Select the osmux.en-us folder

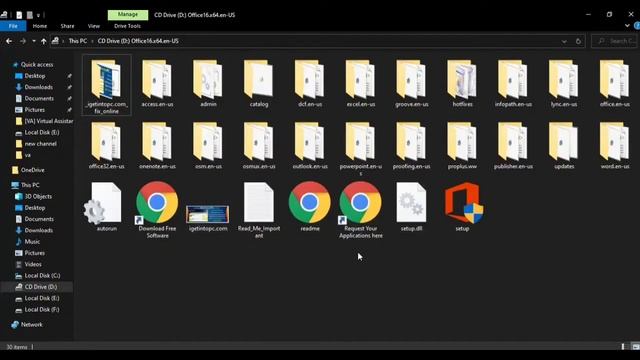(x=259, y=146)
